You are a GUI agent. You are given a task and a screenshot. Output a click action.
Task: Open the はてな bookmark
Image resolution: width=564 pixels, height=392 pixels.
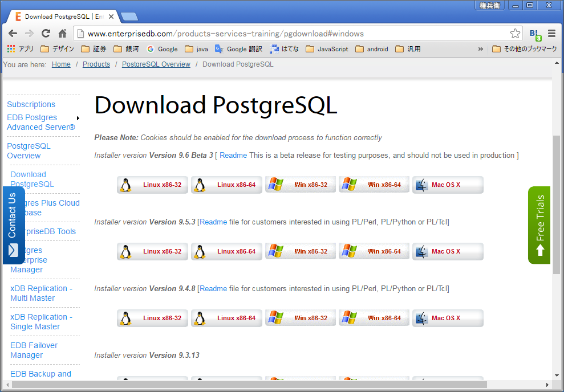pyautogui.click(x=284, y=49)
